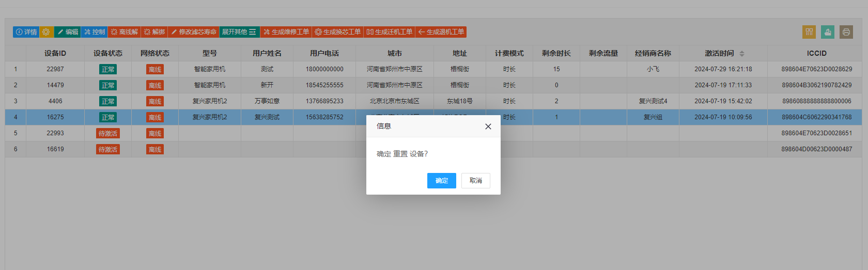Click the 编辑 edit button
Image resolution: width=868 pixels, height=270 pixels.
(x=68, y=32)
